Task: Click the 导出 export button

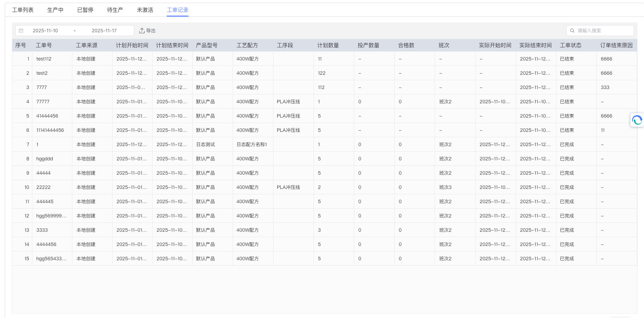Action: click(x=147, y=31)
